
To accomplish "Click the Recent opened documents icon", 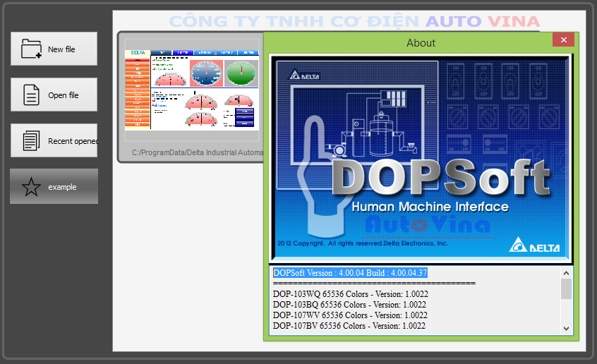I will 31,140.
